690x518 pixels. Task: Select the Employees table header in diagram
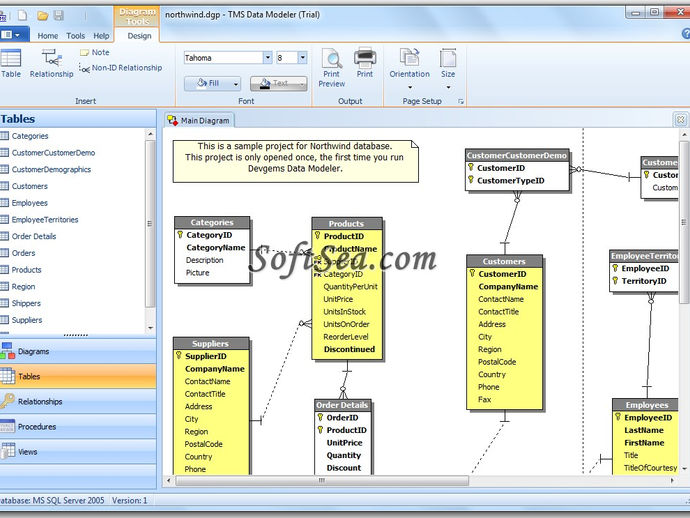pyautogui.click(x=646, y=405)
